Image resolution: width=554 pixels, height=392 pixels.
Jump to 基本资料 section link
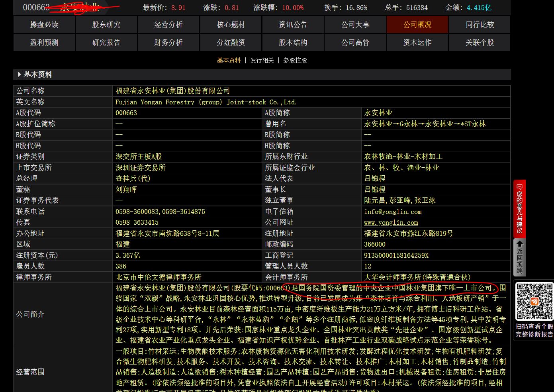(229, 60)
